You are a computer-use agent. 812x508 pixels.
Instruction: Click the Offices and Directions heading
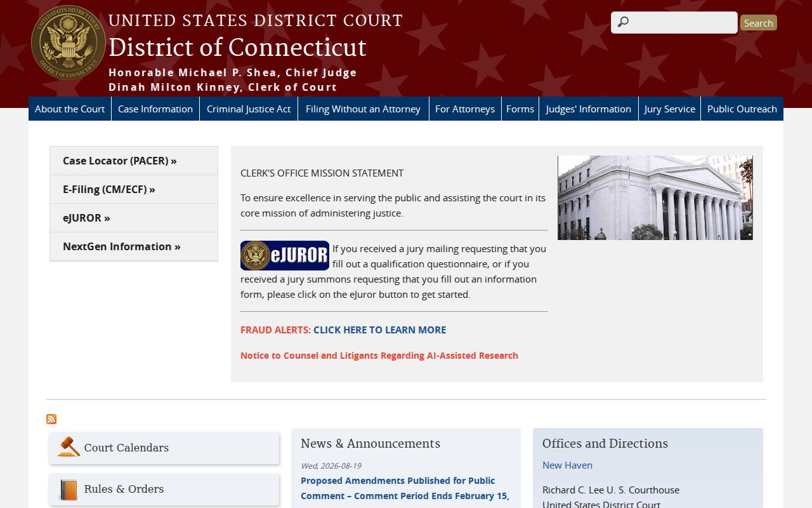click(605, 443)
